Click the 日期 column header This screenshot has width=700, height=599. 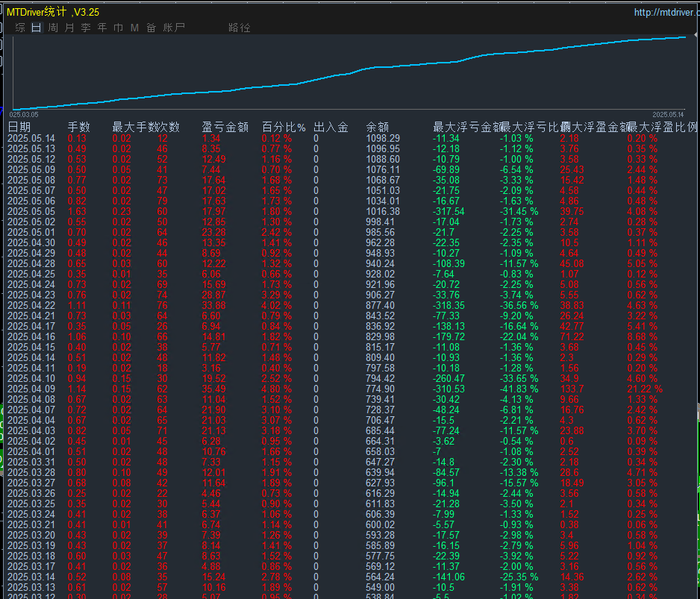[x=19, y=128]
